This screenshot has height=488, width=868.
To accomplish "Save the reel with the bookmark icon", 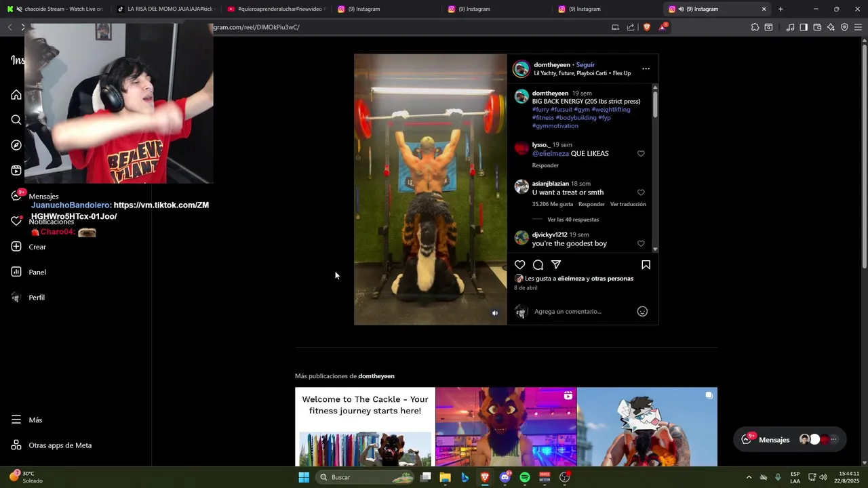I will 646,265.
